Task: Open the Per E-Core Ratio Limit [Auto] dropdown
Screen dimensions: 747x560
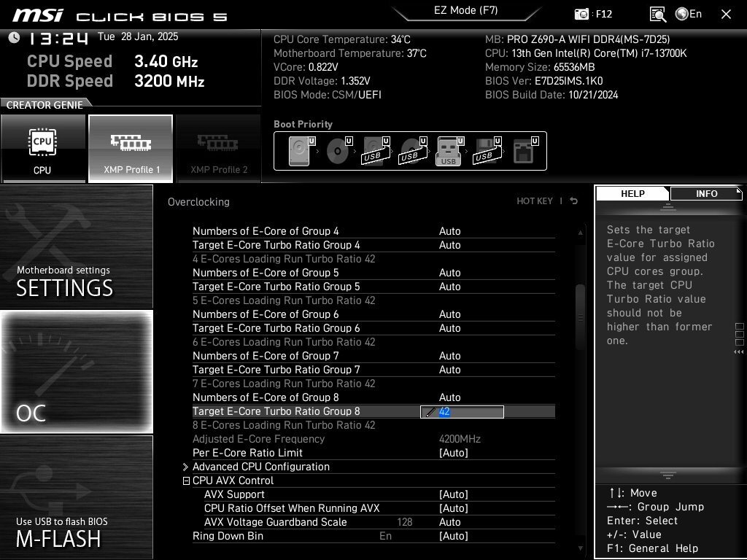Action: click(x=453, y=453)
